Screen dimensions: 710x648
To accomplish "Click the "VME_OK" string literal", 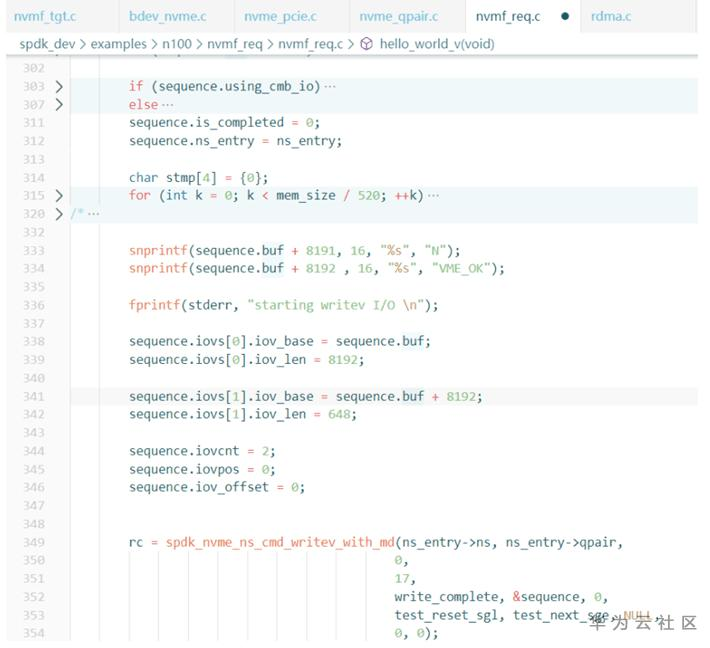I will [461, 269].
